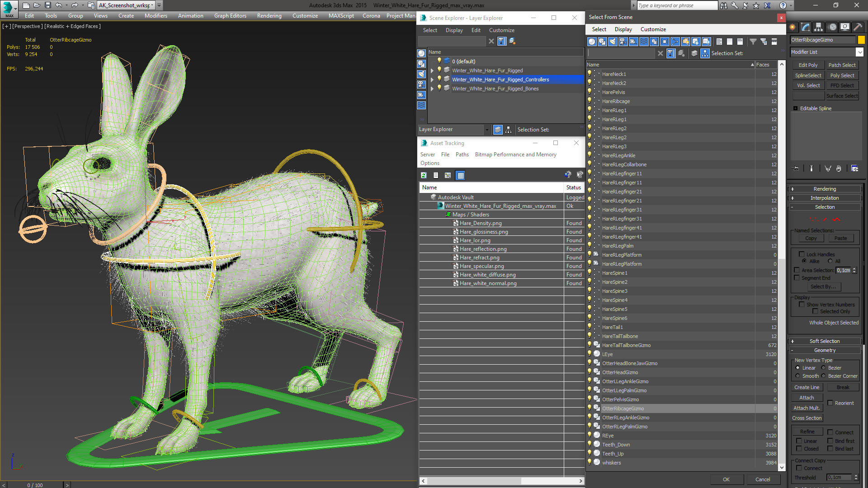Image resolution: width=868 pixels, height=488 pixels.
Task: Select Smooth vertex type radio button
Action: point(797,376)
